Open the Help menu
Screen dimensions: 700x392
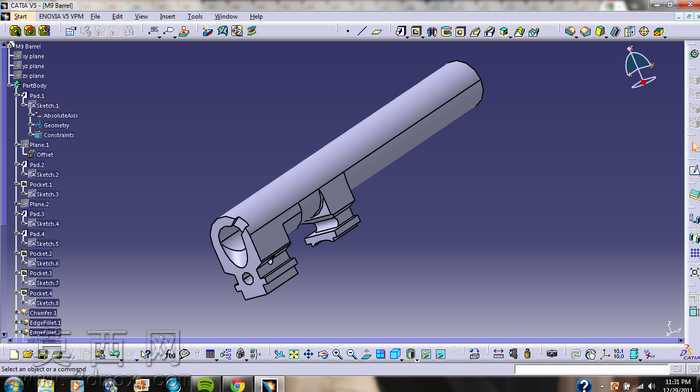coord(256,17)
